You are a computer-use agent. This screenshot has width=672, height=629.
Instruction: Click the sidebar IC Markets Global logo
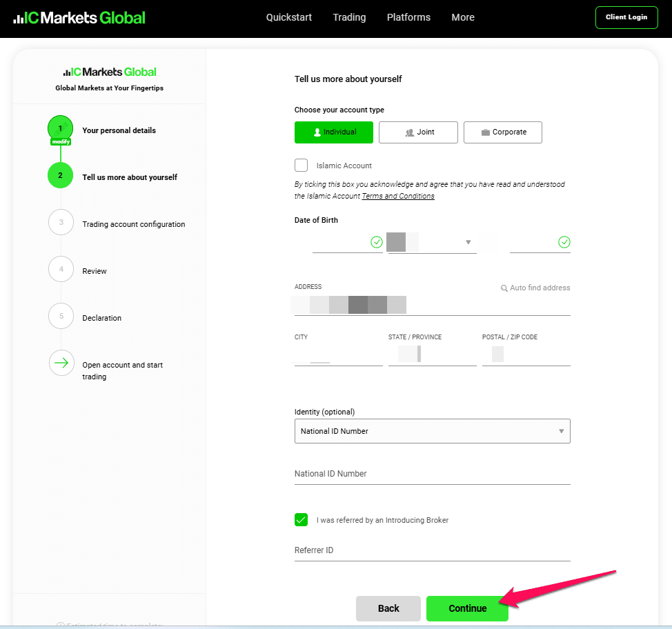coord(110,72)
